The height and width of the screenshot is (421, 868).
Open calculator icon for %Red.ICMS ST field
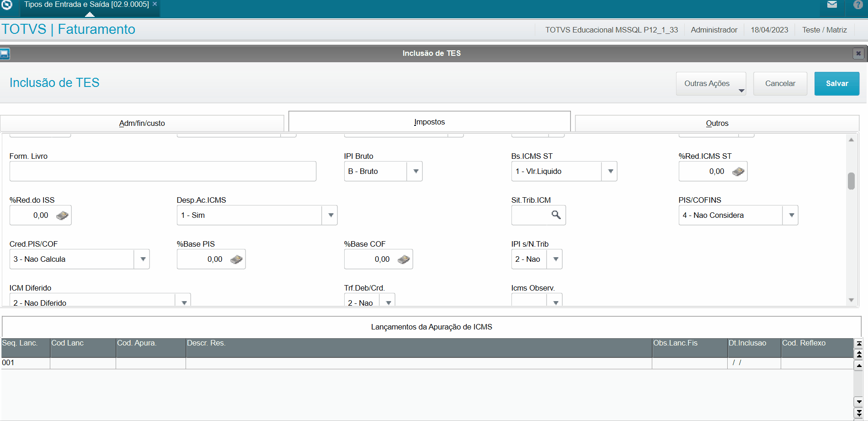738,172
